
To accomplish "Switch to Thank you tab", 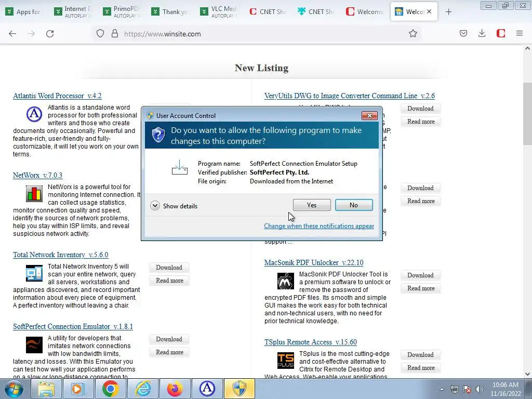I will (171, 11).
